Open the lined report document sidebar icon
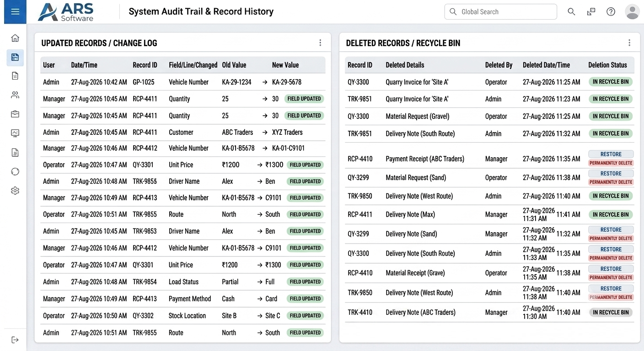 point(15,152)
